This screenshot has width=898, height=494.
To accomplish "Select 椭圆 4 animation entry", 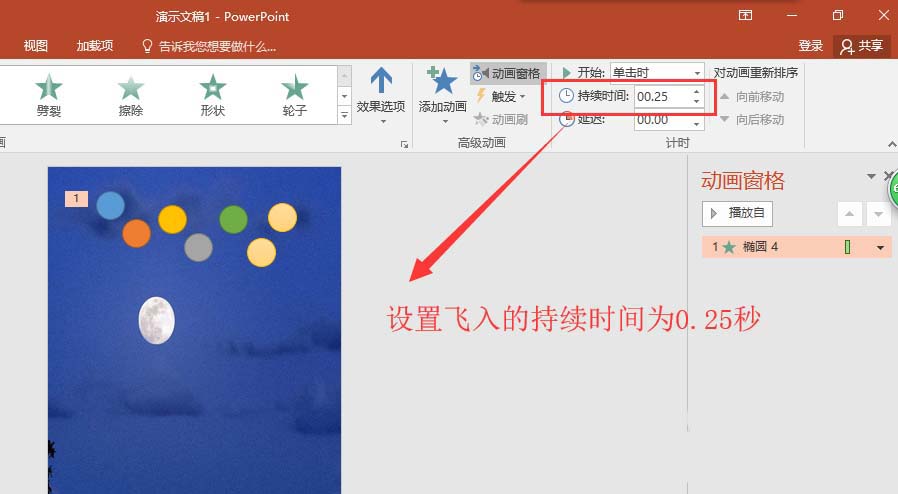I will pos(796,247).
